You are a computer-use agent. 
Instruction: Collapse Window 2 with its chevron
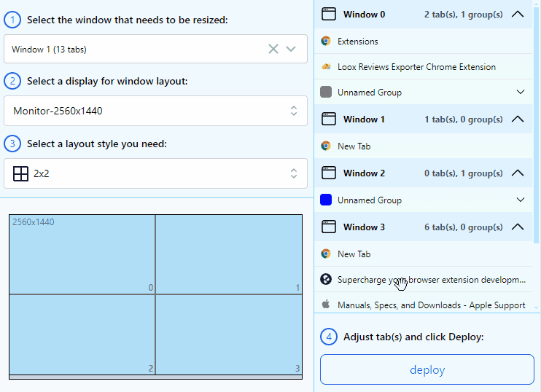click(x=518, y=173)
